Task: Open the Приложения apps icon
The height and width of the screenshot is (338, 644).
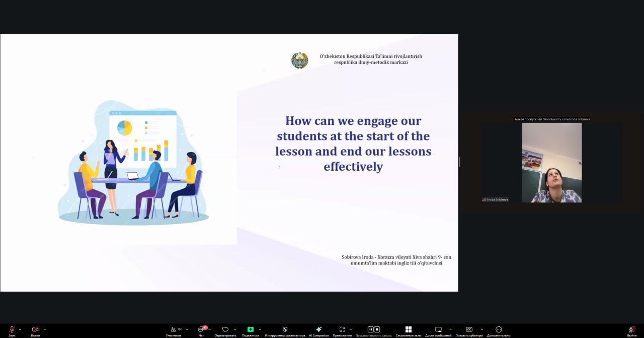Action: tap(342, 329)
